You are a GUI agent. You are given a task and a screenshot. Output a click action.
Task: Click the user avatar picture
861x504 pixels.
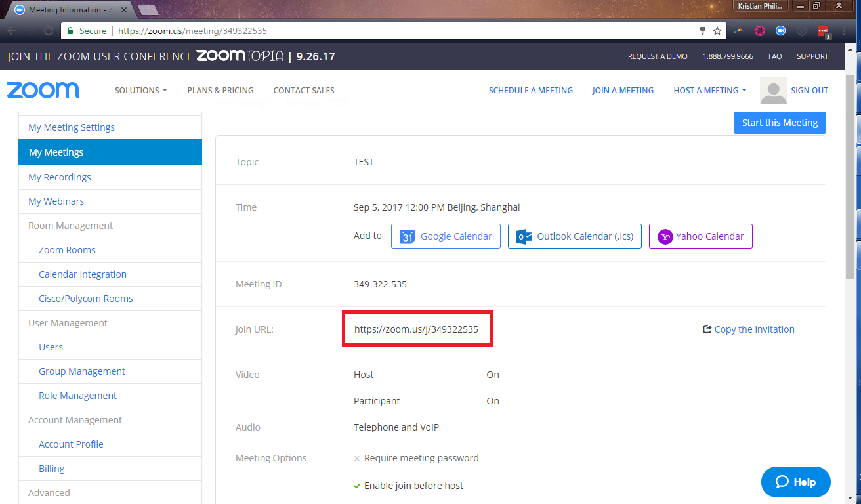click(x=774, y=91)
